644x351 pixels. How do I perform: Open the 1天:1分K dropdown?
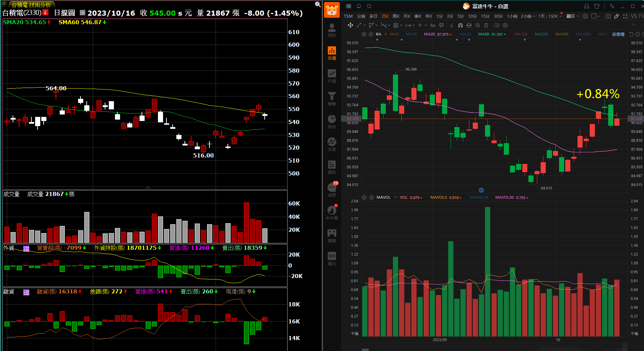click(x=550, y=16)
